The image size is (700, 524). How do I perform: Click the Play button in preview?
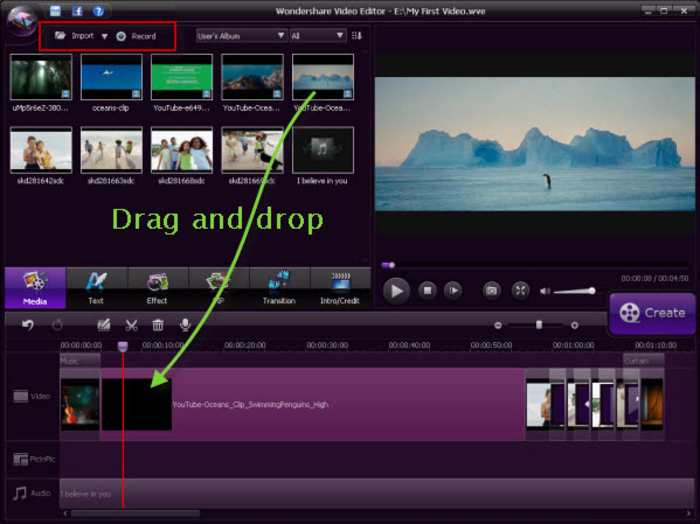396,291
